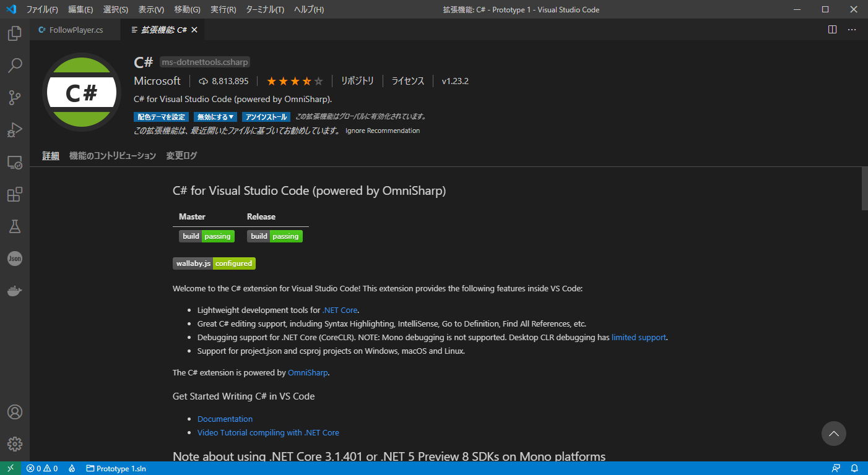Open the Run and Debug view

coord(15,130)
